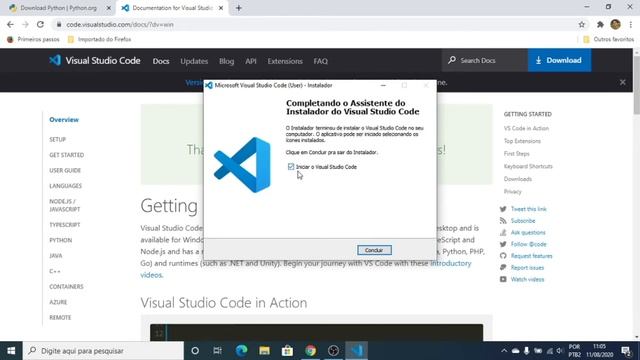Open the Windows Start menu
640x360 pixels.
[11, 351]
